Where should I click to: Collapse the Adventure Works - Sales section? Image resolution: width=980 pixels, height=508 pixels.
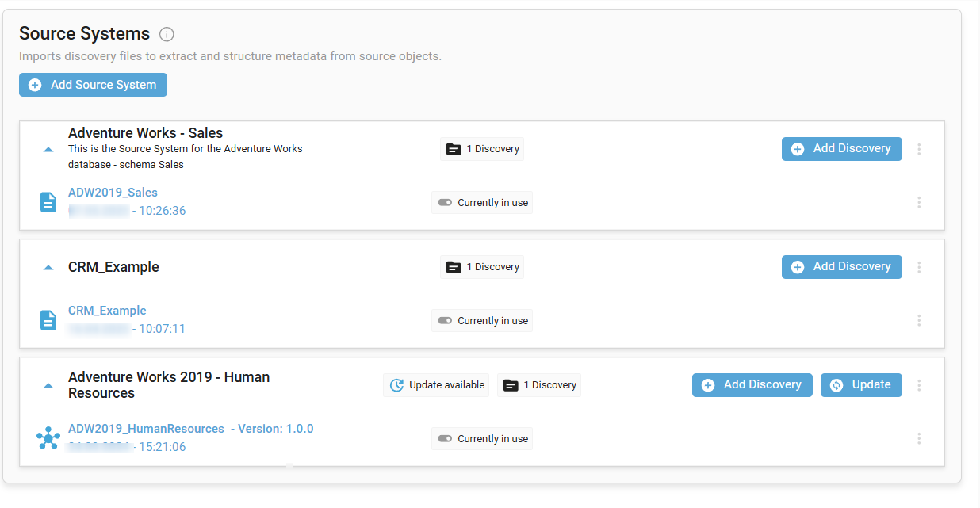(x=48, y=149)
